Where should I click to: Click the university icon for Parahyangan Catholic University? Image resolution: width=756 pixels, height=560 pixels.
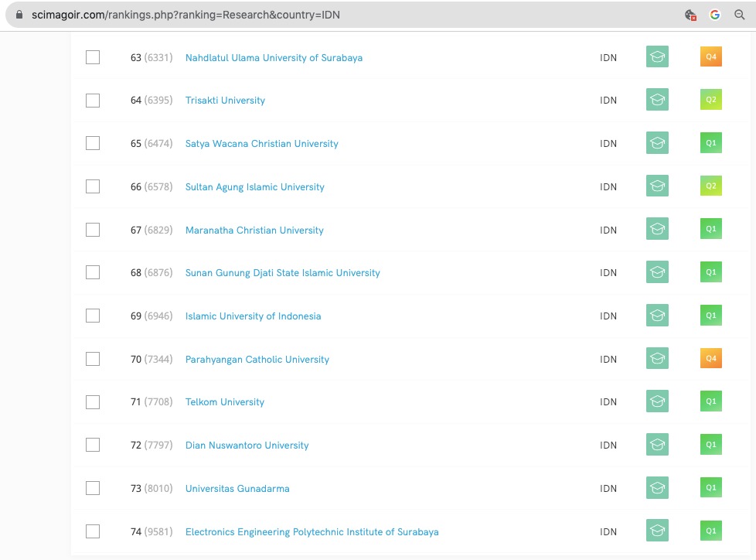(x=657, y=358)
